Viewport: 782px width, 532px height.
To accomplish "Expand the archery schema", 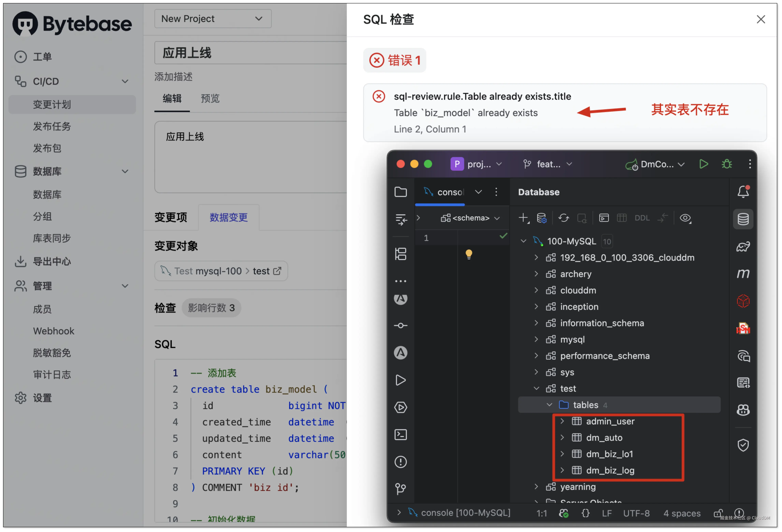I will click(536, 274).
